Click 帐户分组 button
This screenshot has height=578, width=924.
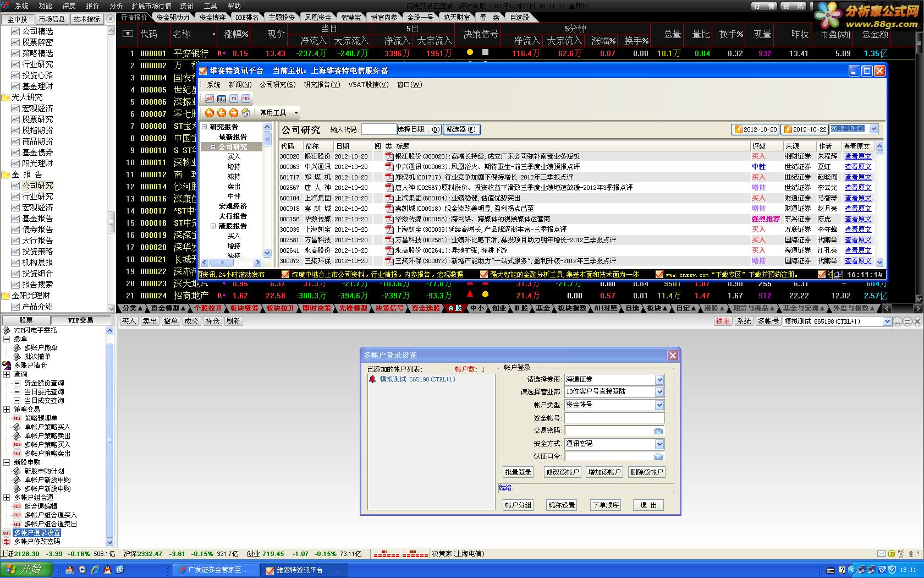pos(518,505)
